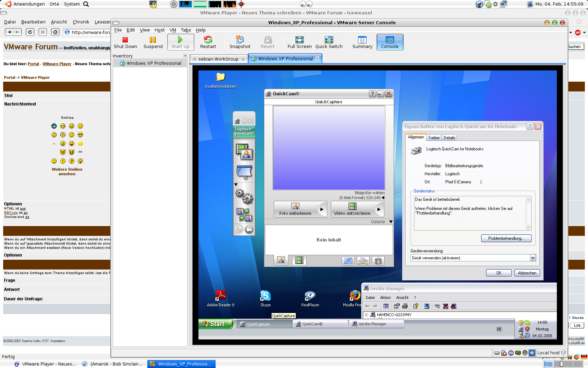Click the GNOME panel search magnifier icon

point(86,4)
